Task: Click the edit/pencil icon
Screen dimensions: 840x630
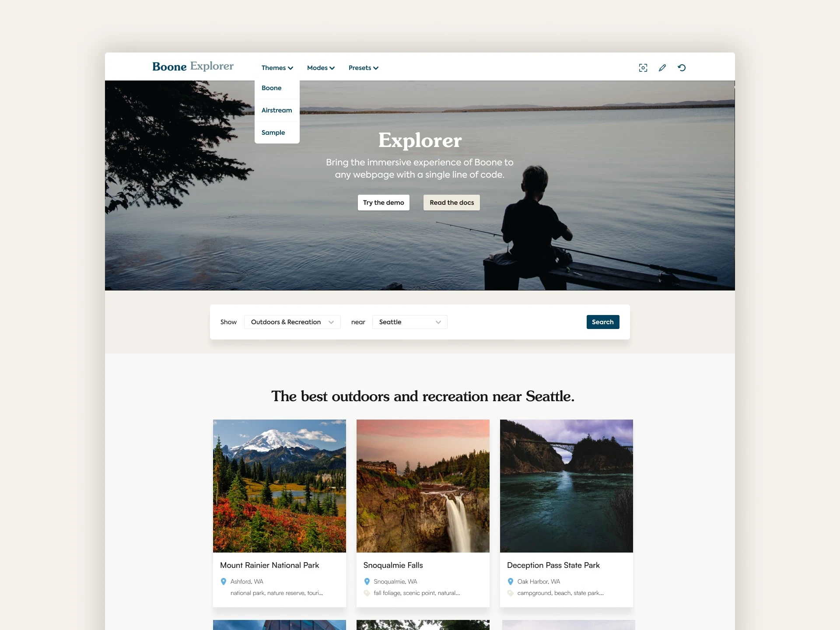Action: tap(662, 67)
